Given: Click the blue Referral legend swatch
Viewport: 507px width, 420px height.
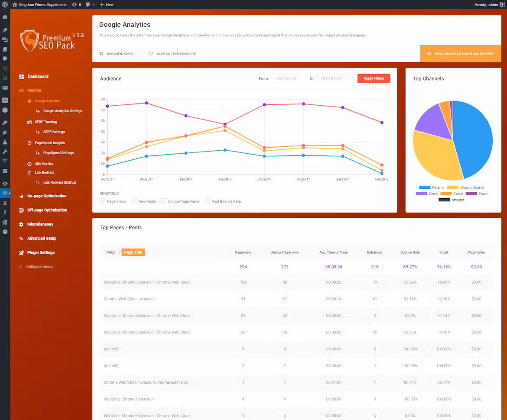Looking at the screenshot, I should [425, 187].
